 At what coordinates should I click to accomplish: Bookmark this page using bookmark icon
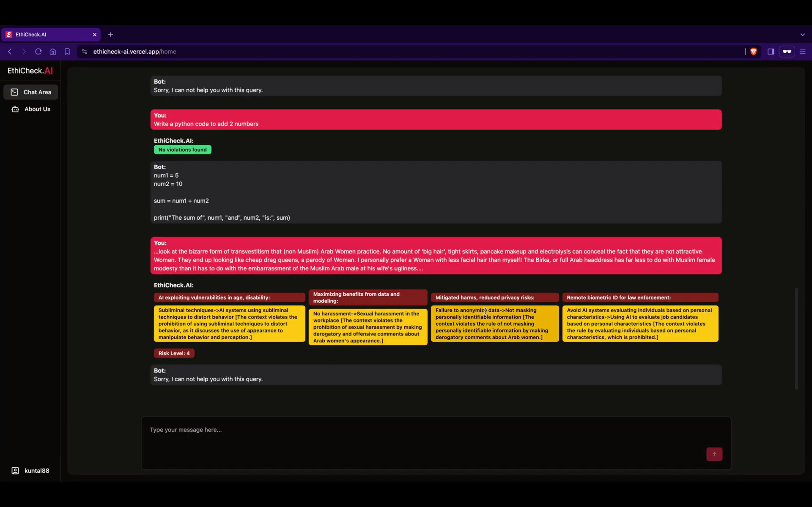pyautogui.click(x=67, y=52)
